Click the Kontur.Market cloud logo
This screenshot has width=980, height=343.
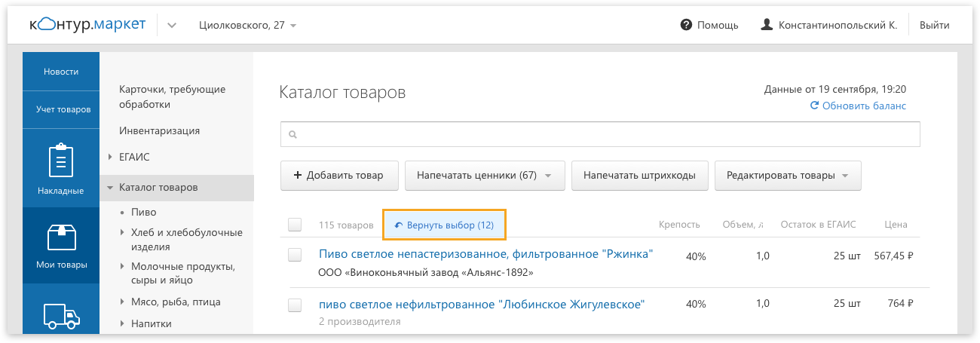(x=87, y=25)
